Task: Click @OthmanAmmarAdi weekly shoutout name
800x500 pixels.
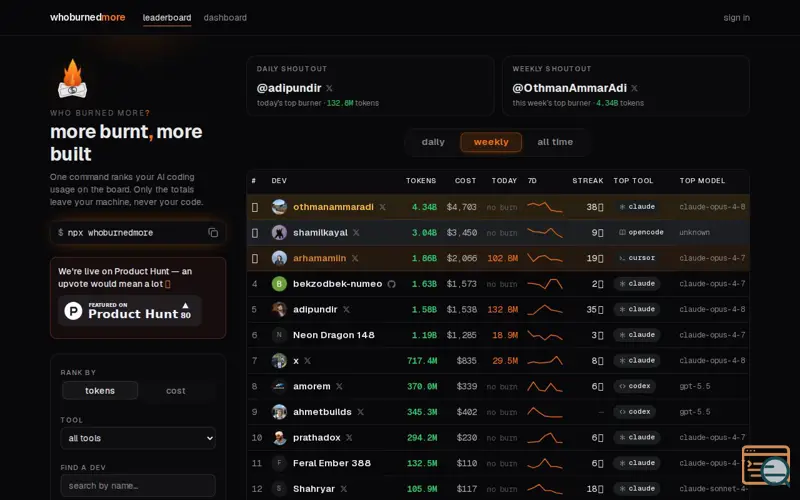Action: (x=569, y=88)
